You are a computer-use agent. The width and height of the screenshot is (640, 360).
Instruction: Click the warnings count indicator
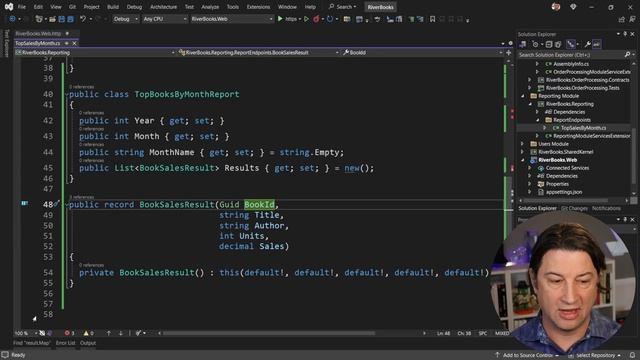click(89, 333)
